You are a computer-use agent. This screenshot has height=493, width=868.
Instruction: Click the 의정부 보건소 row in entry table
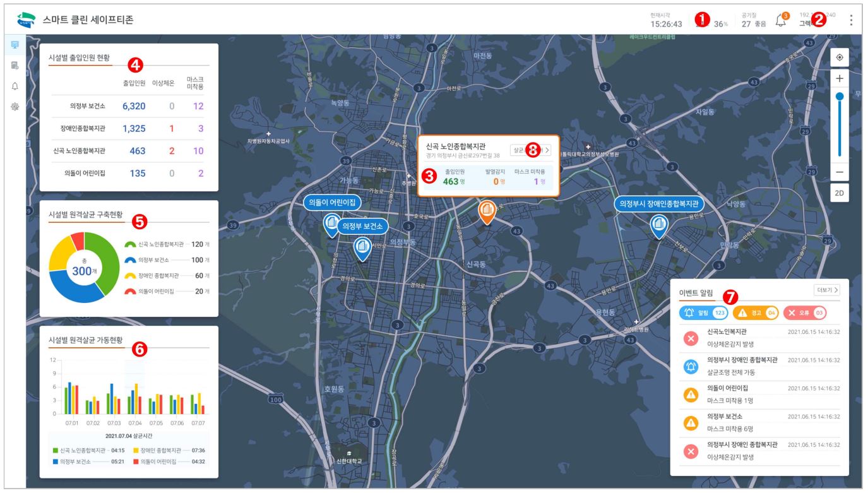[129, 106]
